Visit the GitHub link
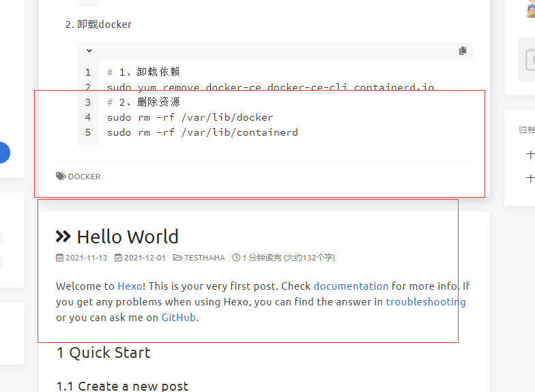The height and width of the screenshot is (392, 535). tap(179, 318)
